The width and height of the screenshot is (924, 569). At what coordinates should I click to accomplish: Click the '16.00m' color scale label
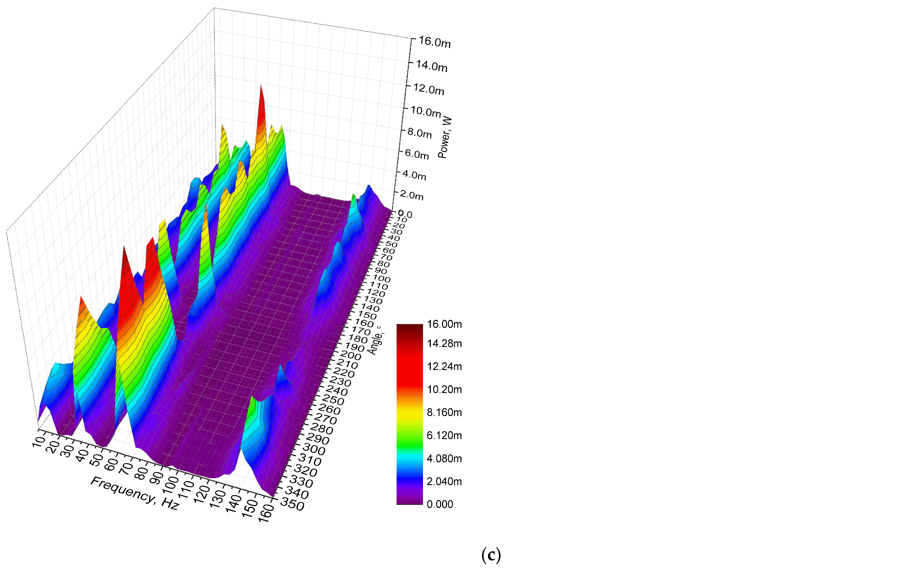coord(444,324)
